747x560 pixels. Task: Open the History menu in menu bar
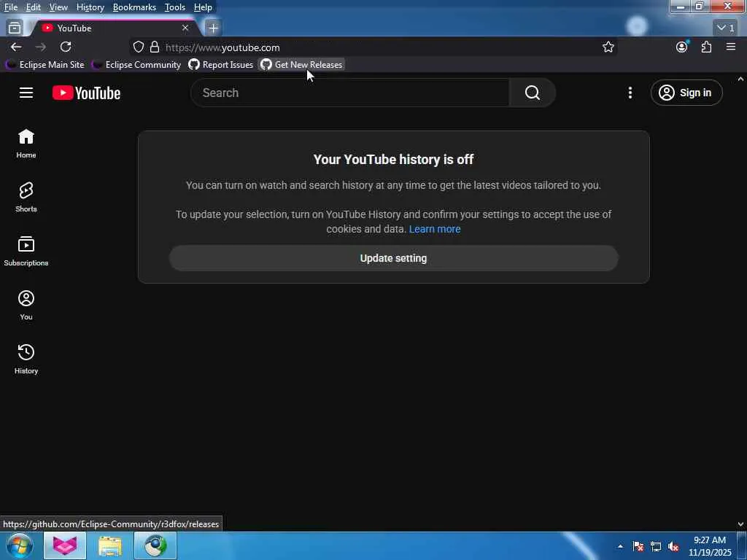[90, 7]
